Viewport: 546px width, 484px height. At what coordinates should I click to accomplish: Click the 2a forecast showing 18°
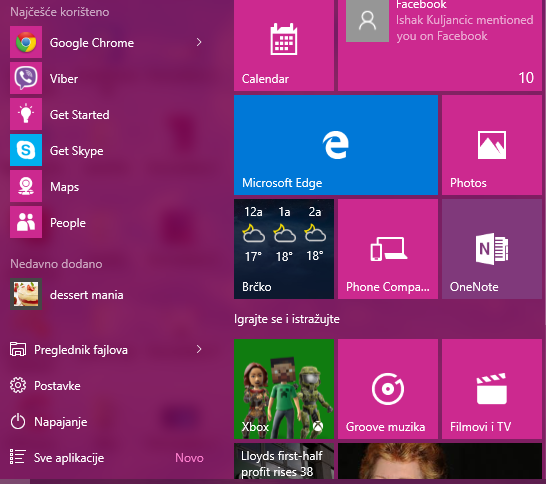pyautogui.click(x=315, y=234)
